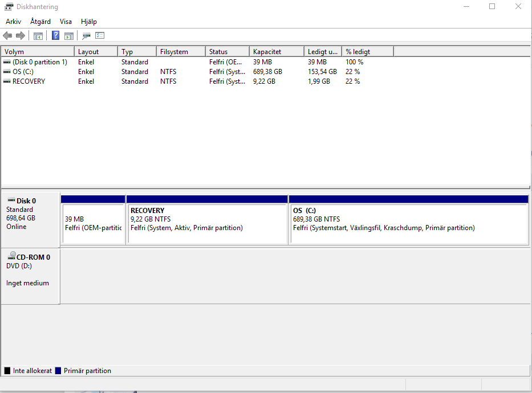Sort by the Status column header
The width and height of the screenshot is (532, 393).
tap(228, 51)
